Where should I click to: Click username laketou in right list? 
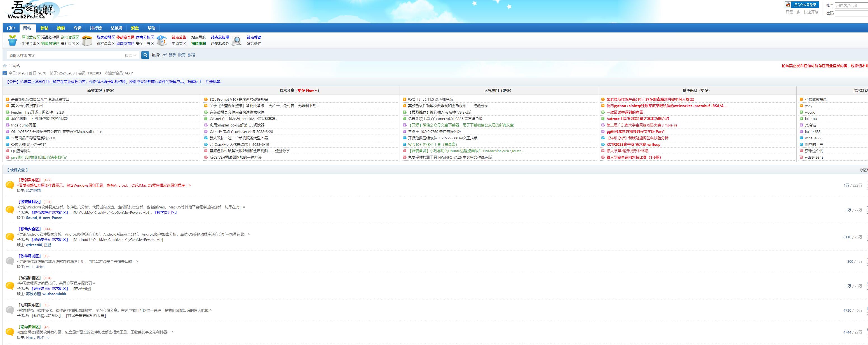[x=811, y=119]
